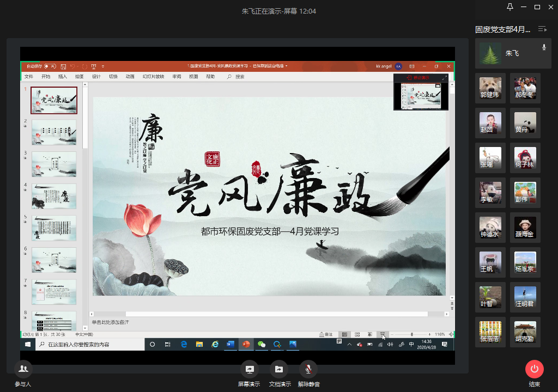Viewport: 558px width, 392px height.
Task: Click the save icon in PowerPoint title bar
Action: pos(64,66)
